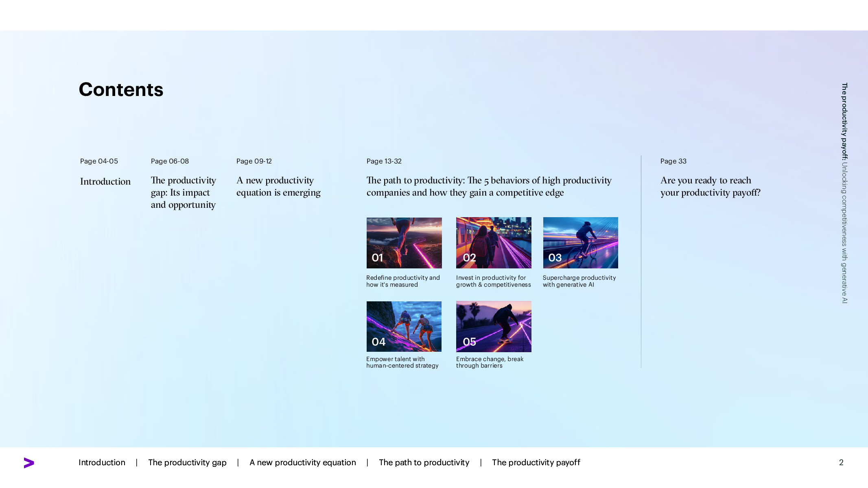868x488 pixels.
Task: Click page number 2 in the footer
Action: coord(841,462)
